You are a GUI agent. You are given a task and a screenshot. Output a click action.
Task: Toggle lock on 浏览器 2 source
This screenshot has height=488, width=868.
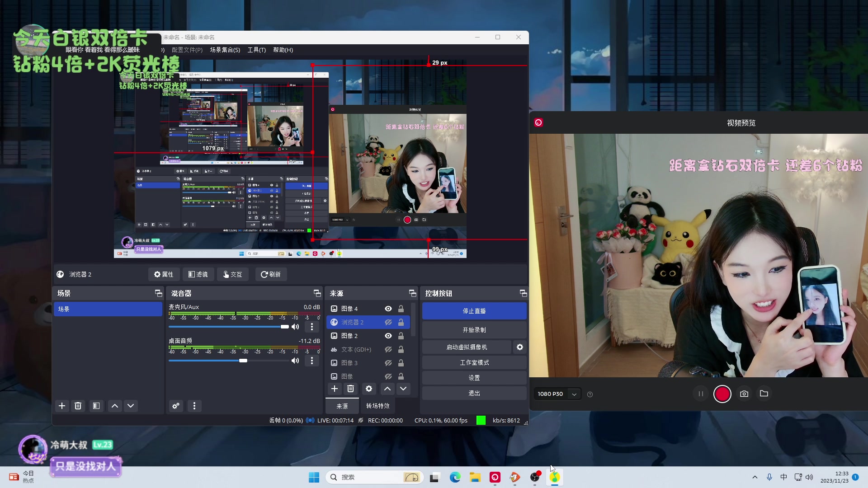click(x=401, y=322)
